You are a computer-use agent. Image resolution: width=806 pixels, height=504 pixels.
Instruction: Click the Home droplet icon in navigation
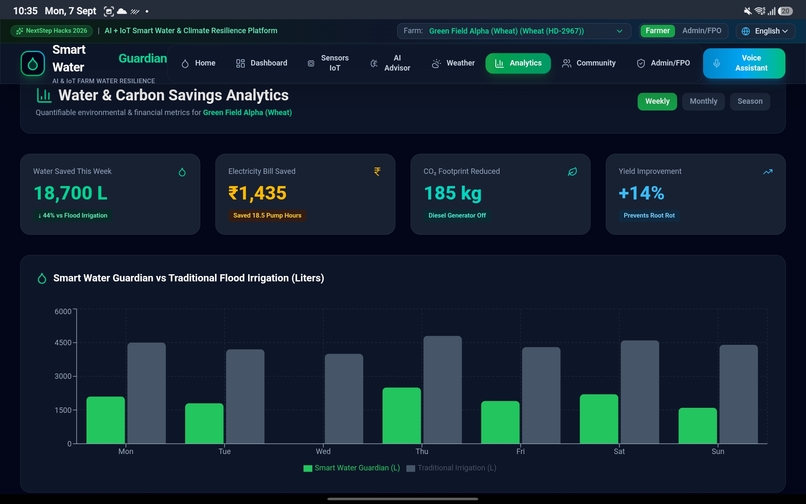coord(185,63)
